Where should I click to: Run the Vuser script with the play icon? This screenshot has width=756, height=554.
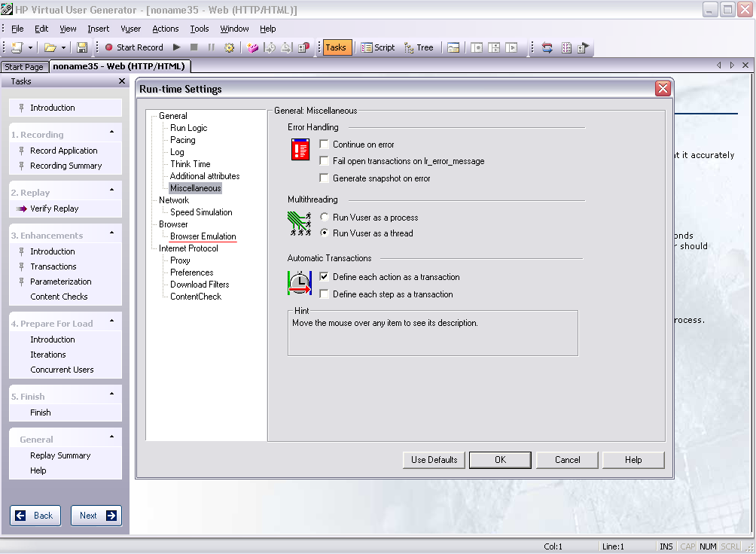(175, 47)
